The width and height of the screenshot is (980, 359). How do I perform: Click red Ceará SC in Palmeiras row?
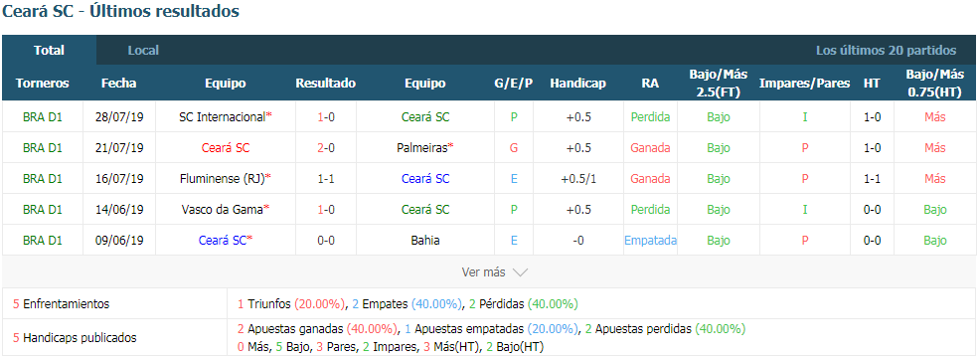tap(225, 148)
